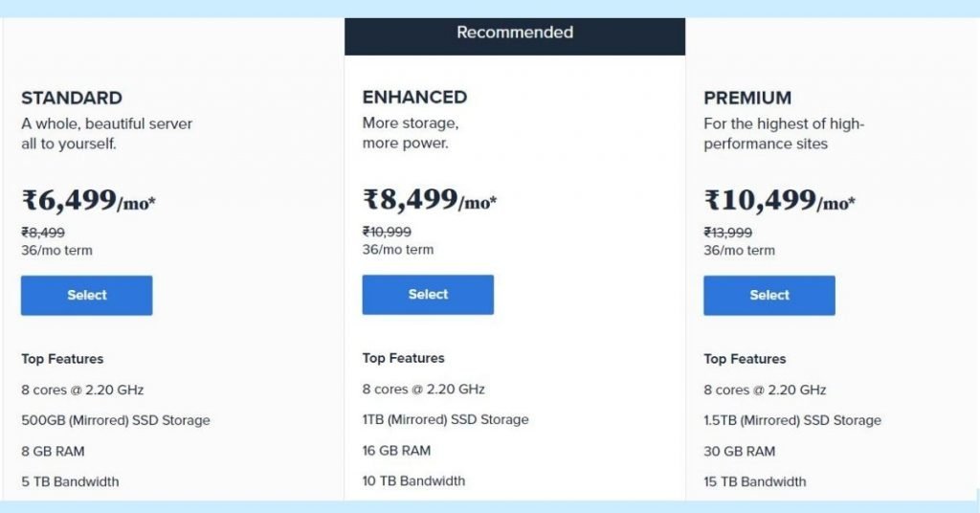This screenshot has height=513, width=980.
Task: Click the PREMIUM plan heading
Action: pos(747,98)
